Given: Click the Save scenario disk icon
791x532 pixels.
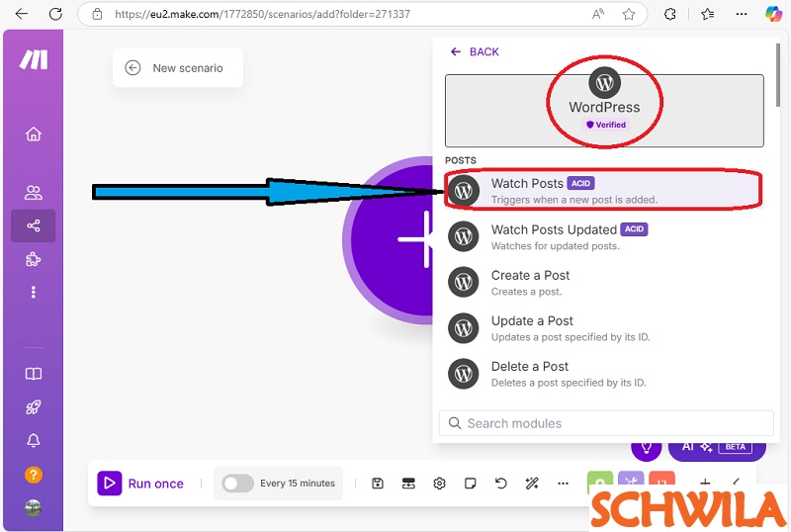Looking at the screenshot, I should pyautogui.click(x=378, y=484).
